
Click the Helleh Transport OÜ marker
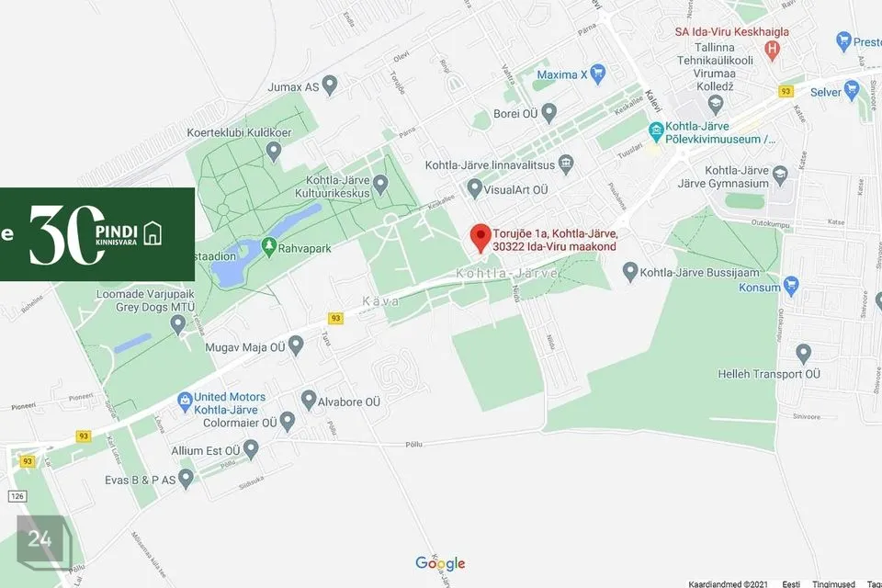[803, 354]
